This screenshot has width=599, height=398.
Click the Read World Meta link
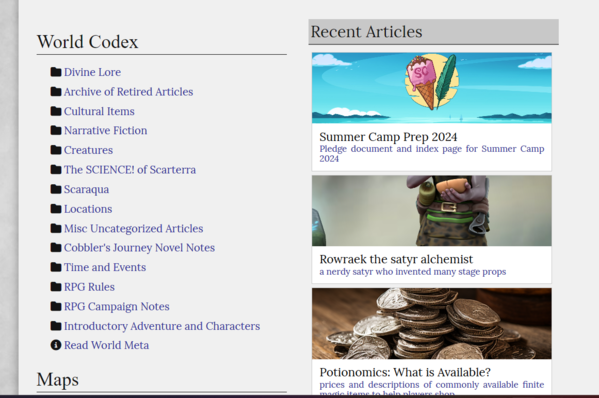tap(106, 345)
